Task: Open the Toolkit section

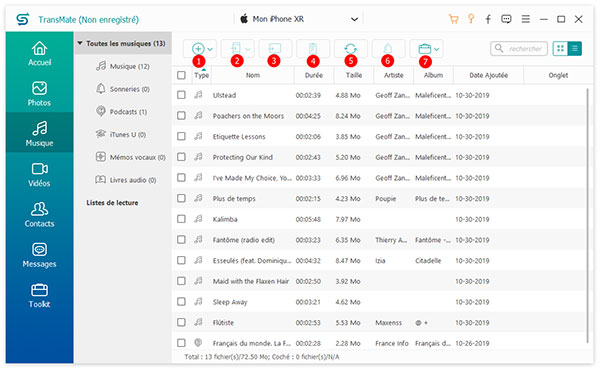Action: [x=39, y=295]
